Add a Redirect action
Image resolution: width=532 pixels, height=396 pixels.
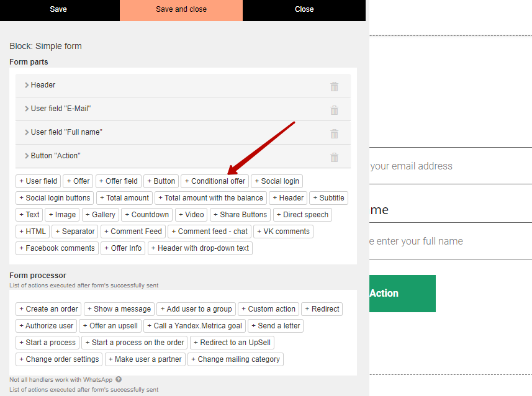point(322,309)
